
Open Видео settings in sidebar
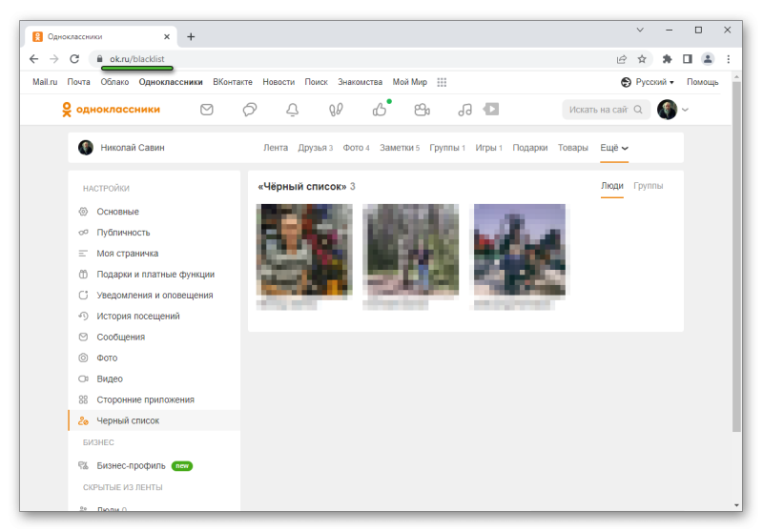coord(155,379)
